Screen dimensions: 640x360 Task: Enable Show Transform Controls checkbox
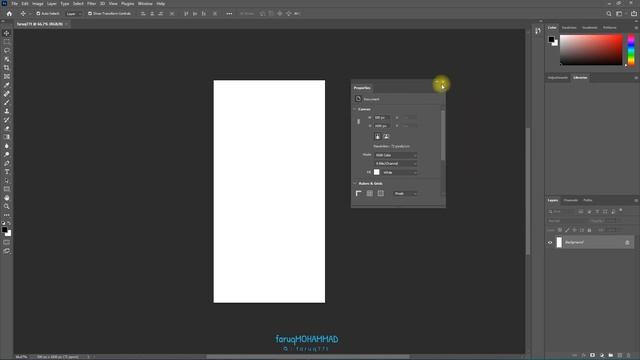coord(90,13)
